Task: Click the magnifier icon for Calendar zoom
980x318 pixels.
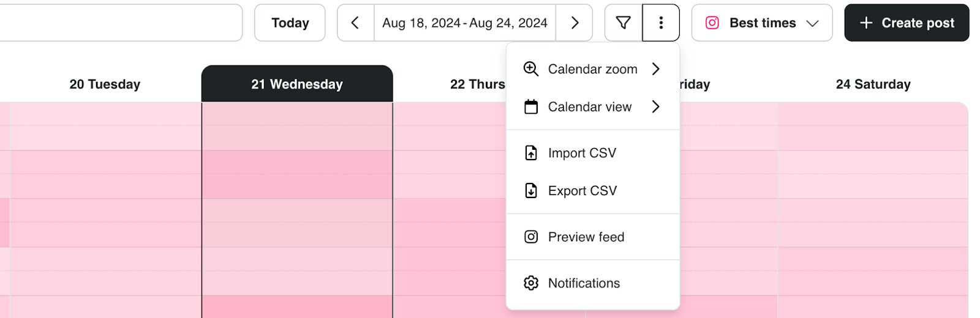Action: [x=531, y=69]
